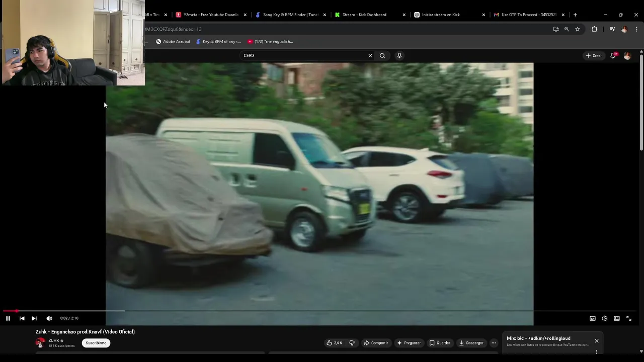Open the ZUHK channel avatar

pyautogui.click(x=40, y=343)
